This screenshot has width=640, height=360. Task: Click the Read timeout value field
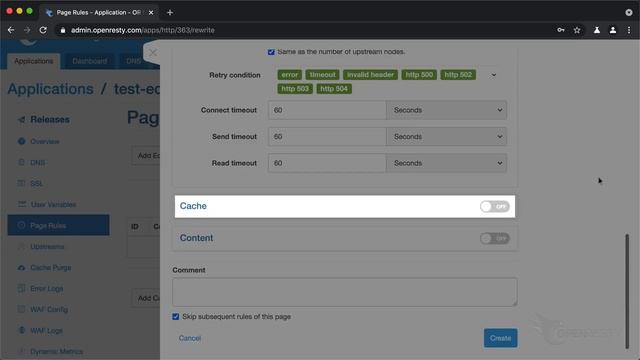pos(327,163)
